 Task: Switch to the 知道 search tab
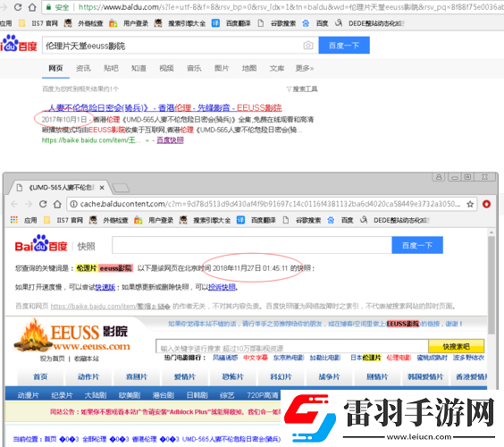click(139, 68)
